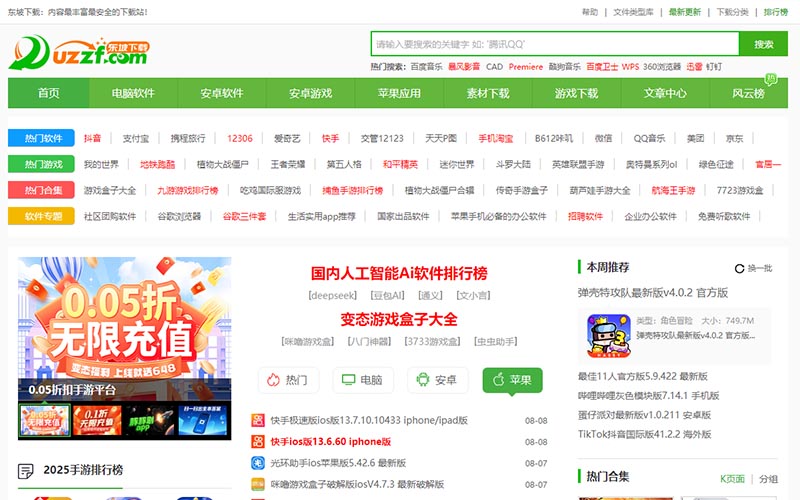Open the 谷歌三件套 link
This screenshot has height=500, width=800.
(x=244, y=216)
